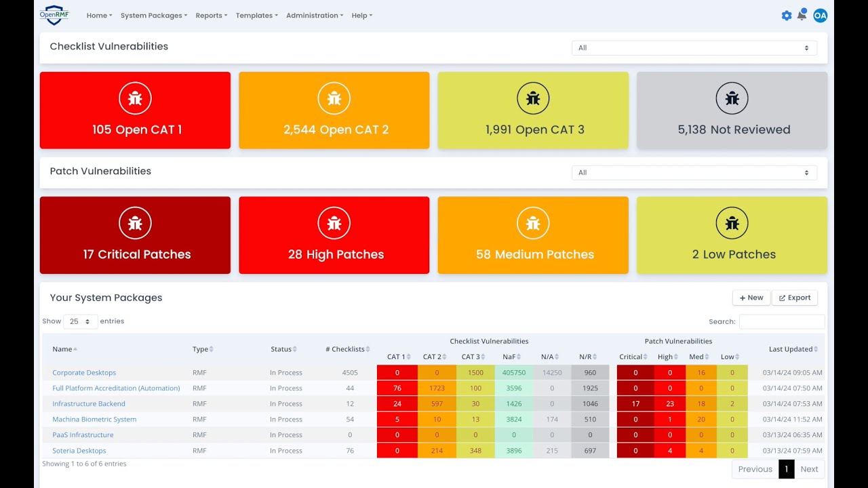Open the Administration menu

315,16
